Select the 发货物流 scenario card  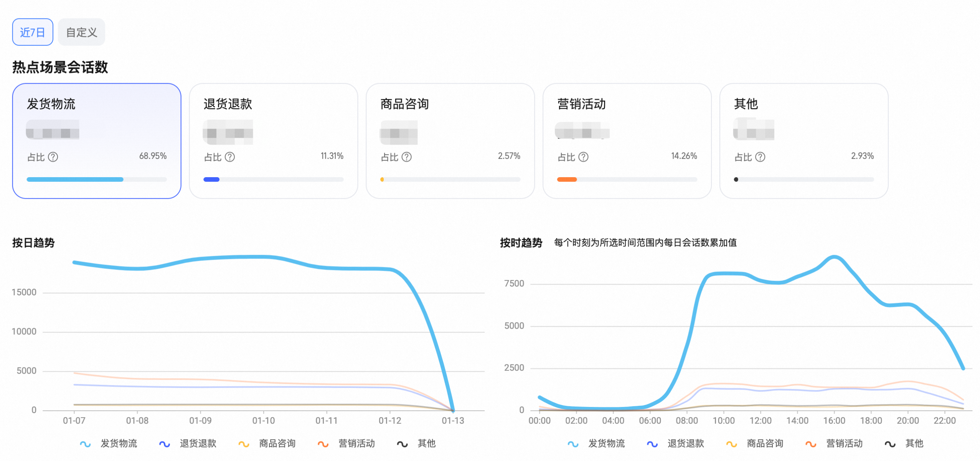tap(97, 141)
